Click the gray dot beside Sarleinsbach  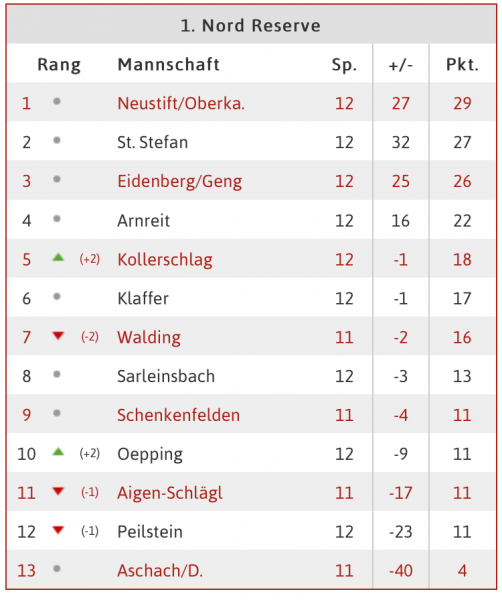(57, 374)
